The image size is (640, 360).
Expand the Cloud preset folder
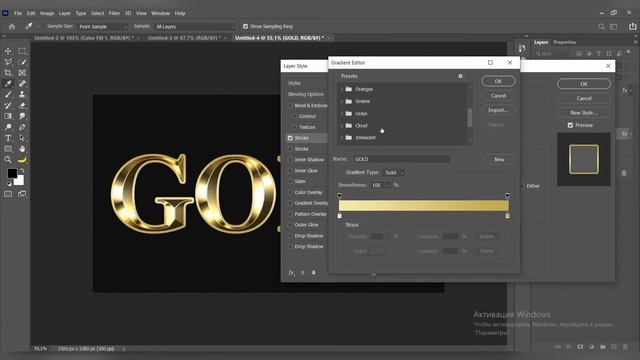click(x=342, y=126)
